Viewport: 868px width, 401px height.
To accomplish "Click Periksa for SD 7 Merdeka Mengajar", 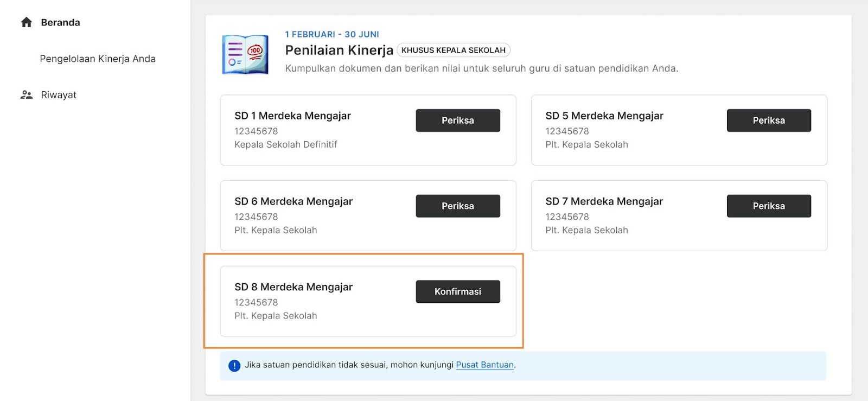I will point(769,206).
